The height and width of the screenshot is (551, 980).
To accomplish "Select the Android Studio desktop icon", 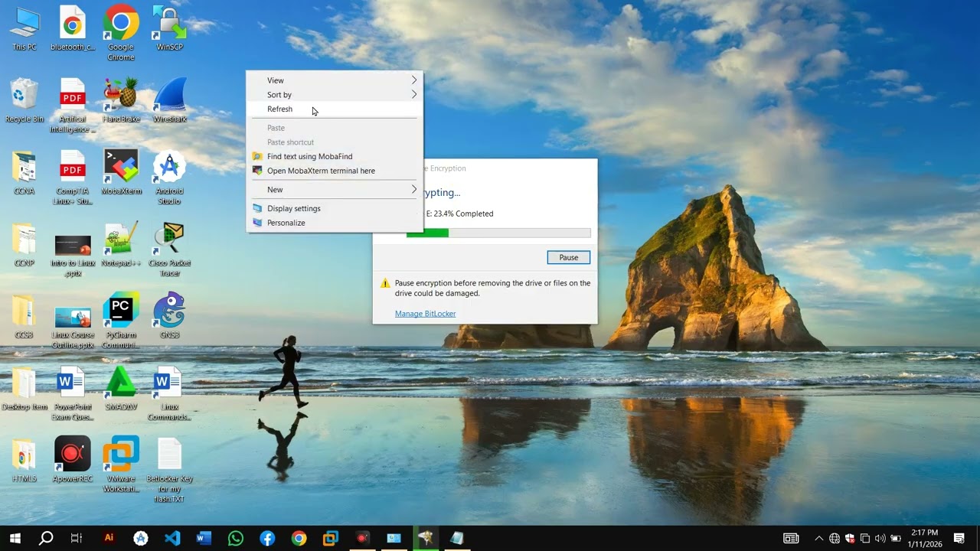I will (169, 178).
